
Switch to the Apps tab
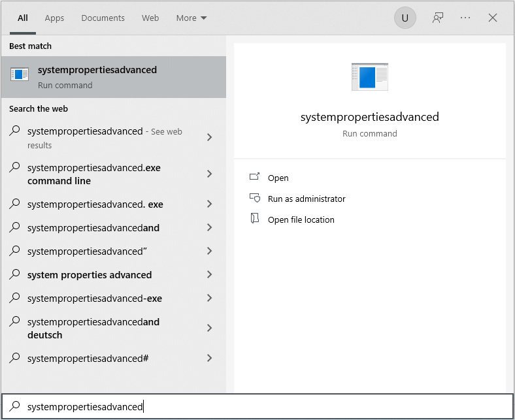[54, 18]
